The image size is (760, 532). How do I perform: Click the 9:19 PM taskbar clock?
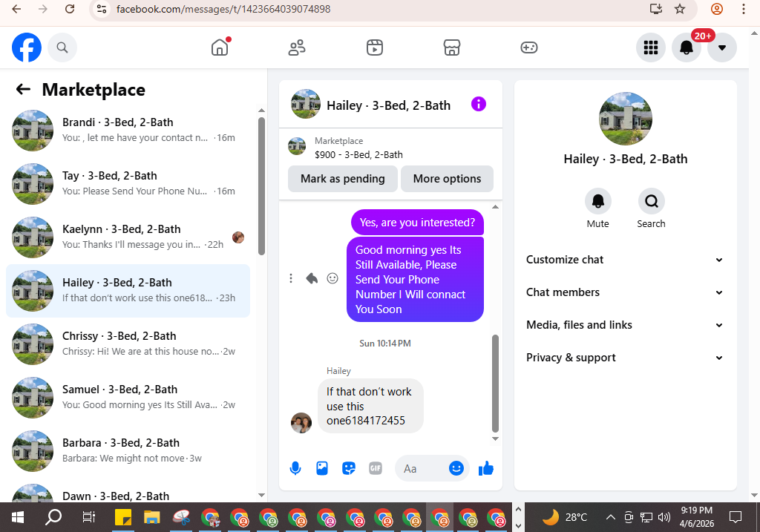click(696, 516)
